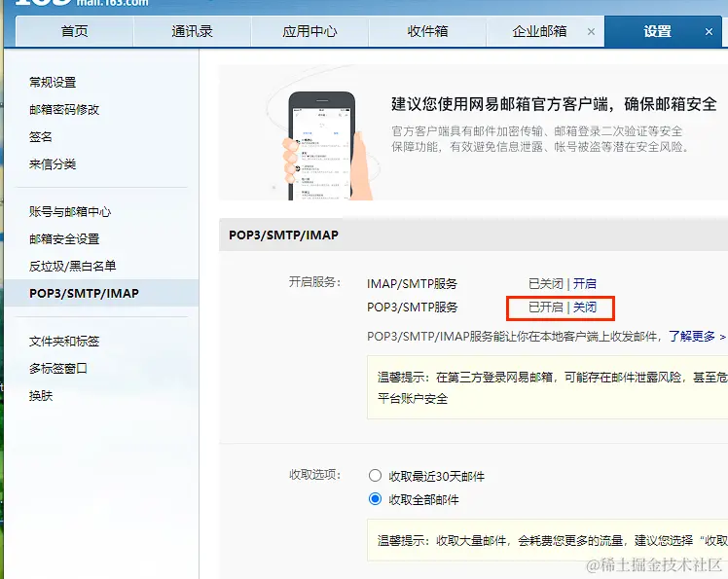The width and height of the screenshot is (728, 579).
Task: Click the IMAP/SMTP服务 label
Action: (413, 283)
